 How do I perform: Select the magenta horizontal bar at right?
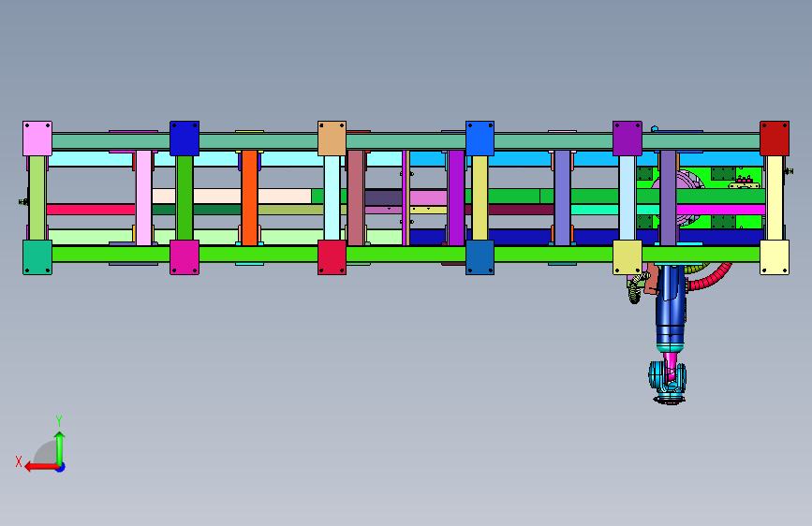721,209
